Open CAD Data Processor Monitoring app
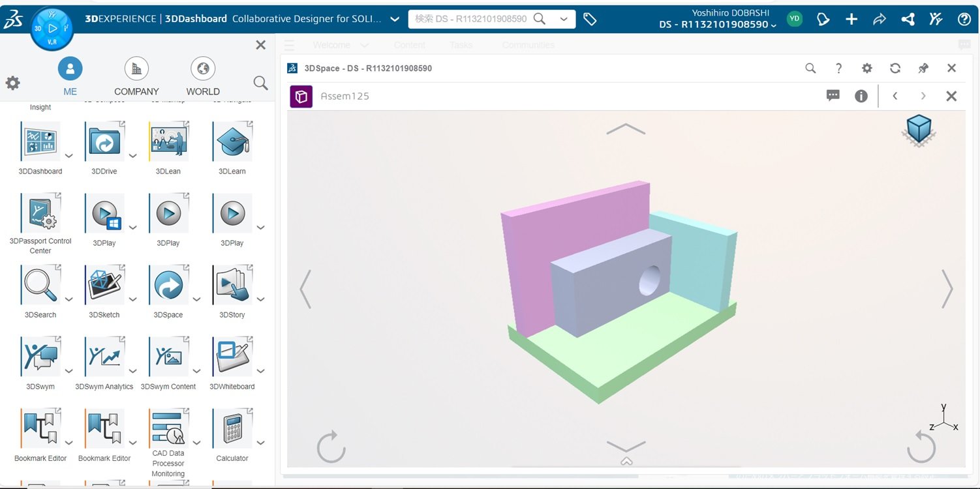This screenshot has width=980, height=489. 168,428
